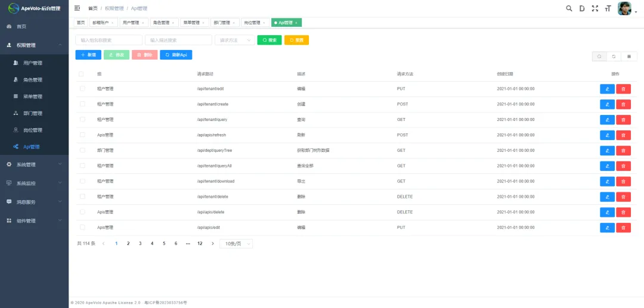The height and width of the screenshot is (308, 644).
Task: Collapse the sidebar with the hamburger icon
Action: (x=77, y=8)
